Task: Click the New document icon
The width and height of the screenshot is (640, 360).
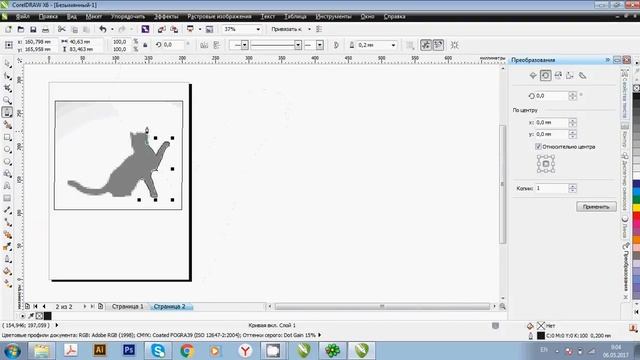Action: point(8,29)
